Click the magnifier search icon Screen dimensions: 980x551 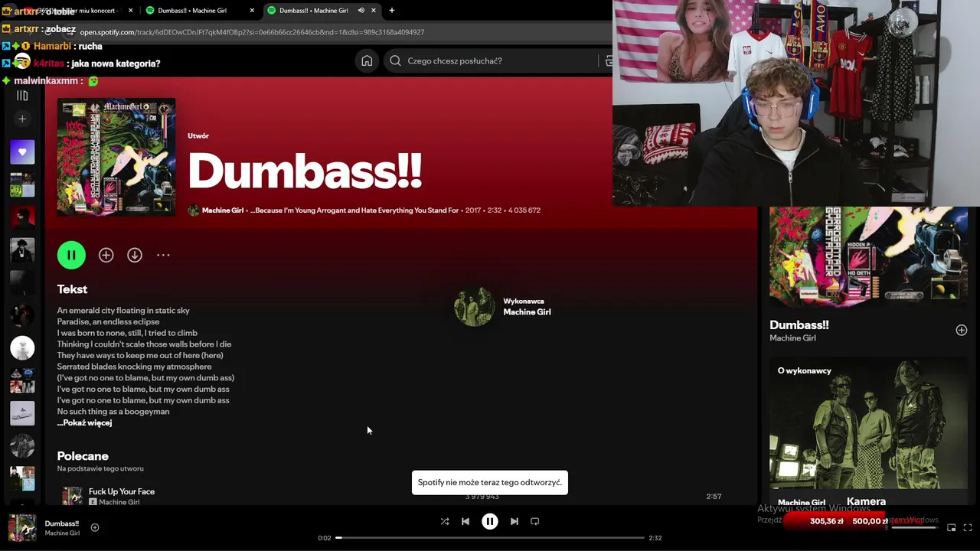click(395, 61)
